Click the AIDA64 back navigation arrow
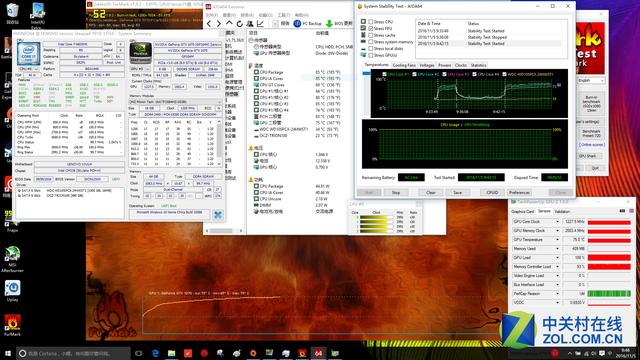 pyautogui.click(x=209, y=24)
